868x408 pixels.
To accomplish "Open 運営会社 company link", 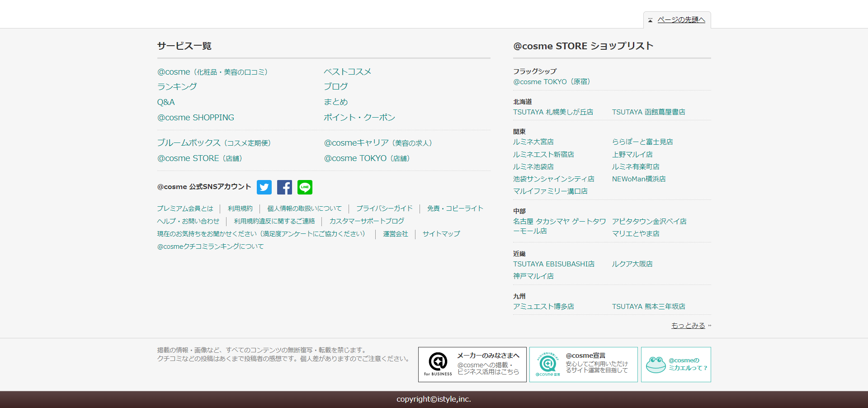I will [x=396, y=234].
